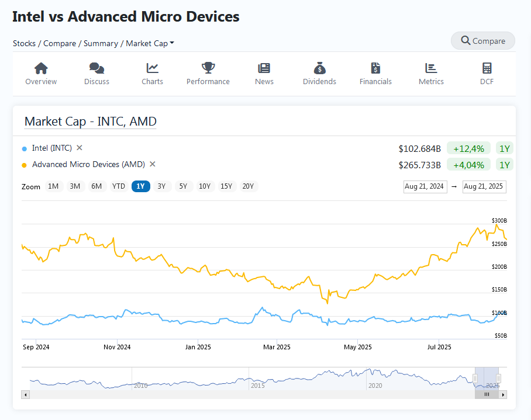
Task: Open the Financials document icon
Action: click(x=375, y=68)
